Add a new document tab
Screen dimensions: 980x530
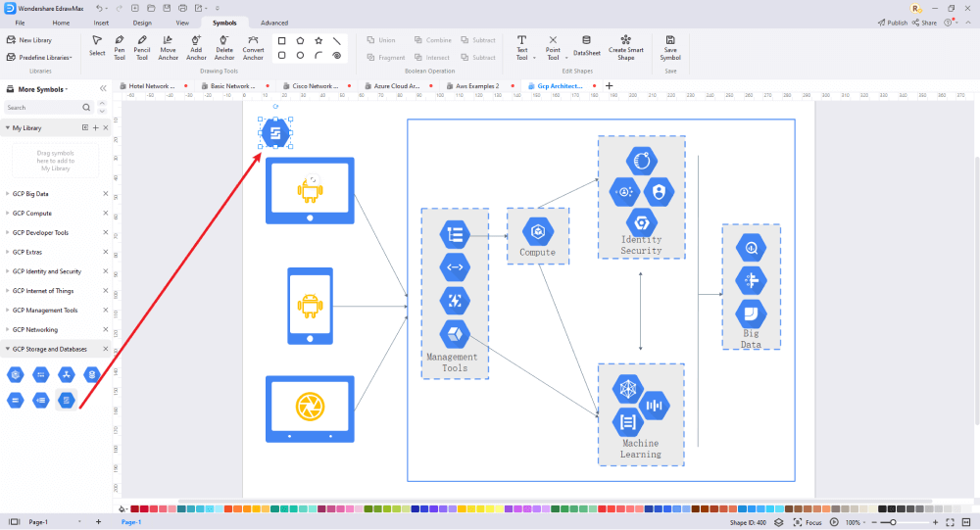pos(609,85)
